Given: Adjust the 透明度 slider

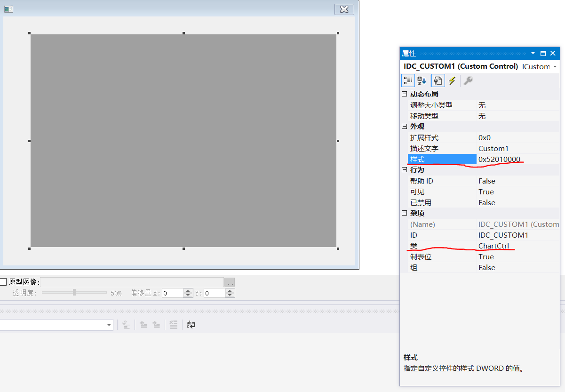Looking at the screenshot, I should coord(74,292).
